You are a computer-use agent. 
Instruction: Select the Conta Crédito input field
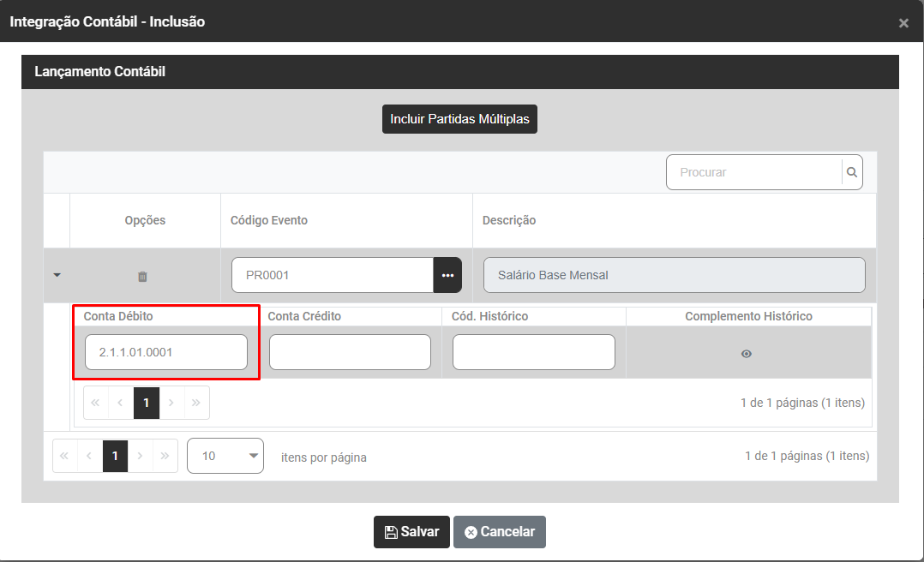pos(350,352)
